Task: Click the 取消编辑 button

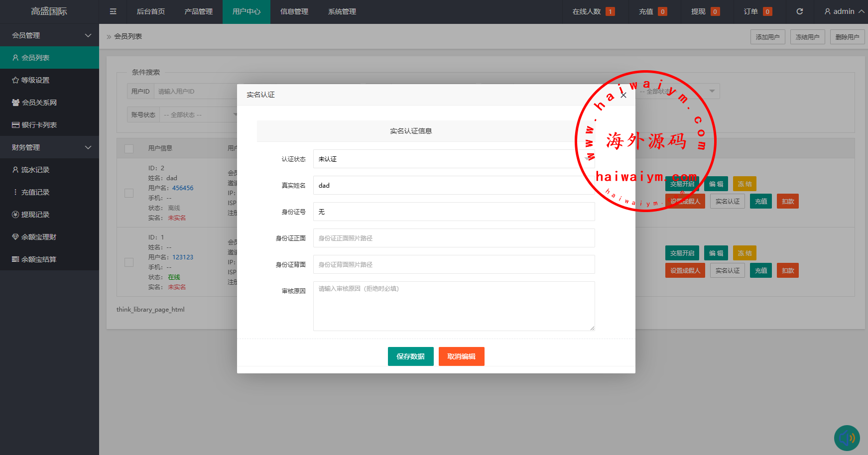Action: [x=461, y=356]
